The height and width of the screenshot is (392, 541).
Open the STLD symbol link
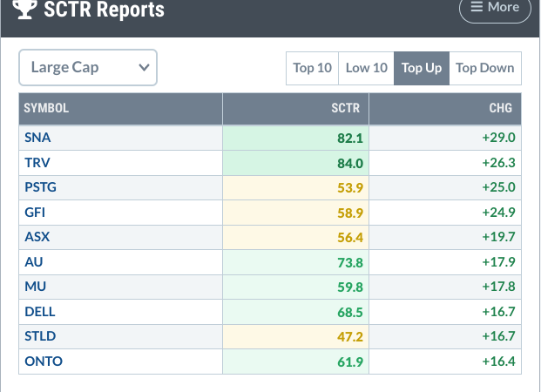pos(40,336)
